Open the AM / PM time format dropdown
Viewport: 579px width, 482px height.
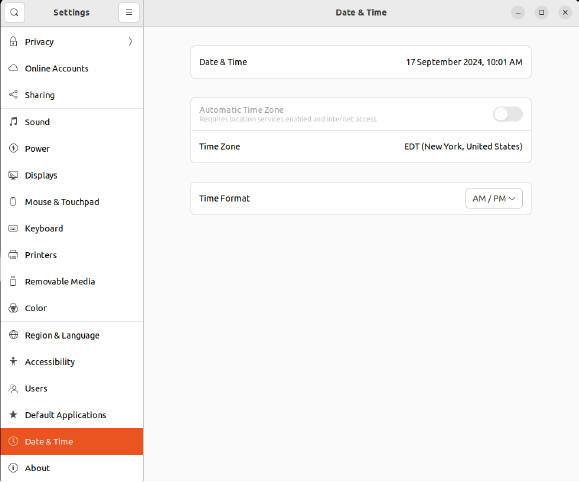point(494,199)
